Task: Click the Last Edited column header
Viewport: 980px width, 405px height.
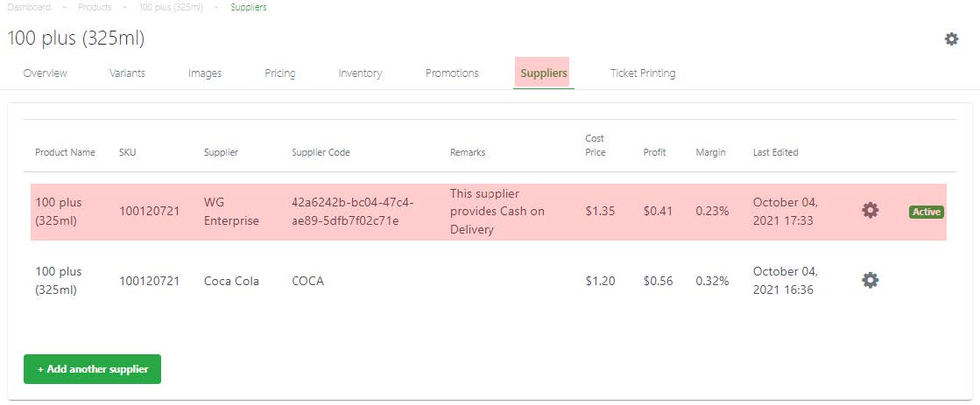Action: coord(776,152)
